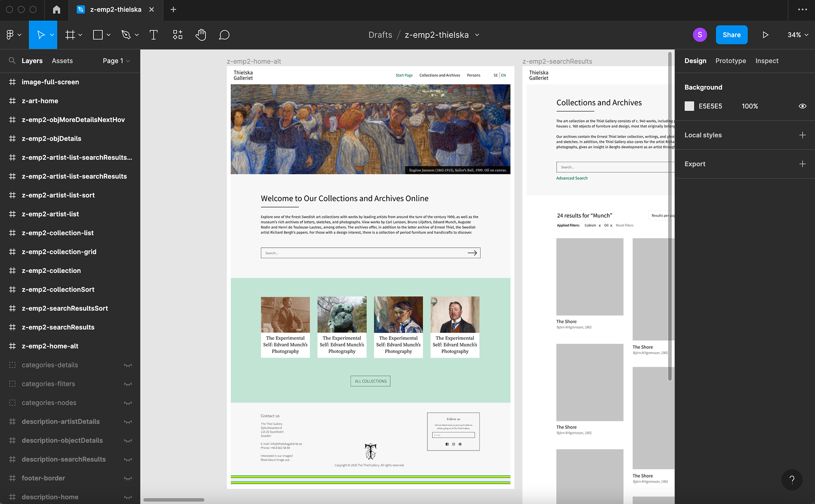The image size is (815, 504).
Task: Open the Page 1 dropdown
Action: 116,61
